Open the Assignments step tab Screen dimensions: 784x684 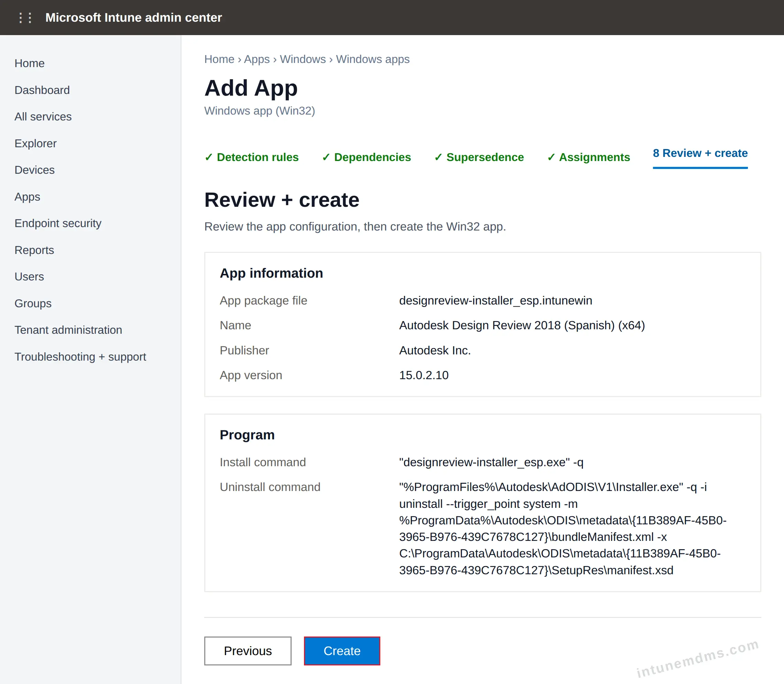pyautogui.click(x=588, y=157)
